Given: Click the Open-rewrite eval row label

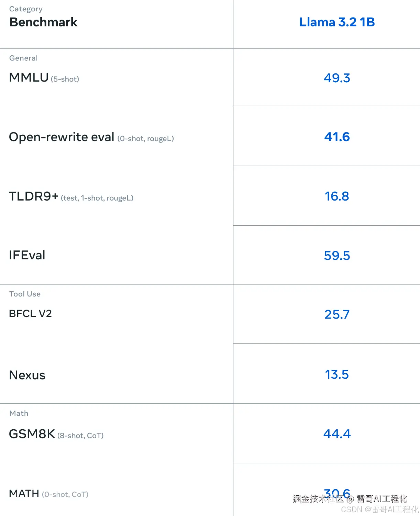Looking at the screenshot, I should (x=62, y=137).
